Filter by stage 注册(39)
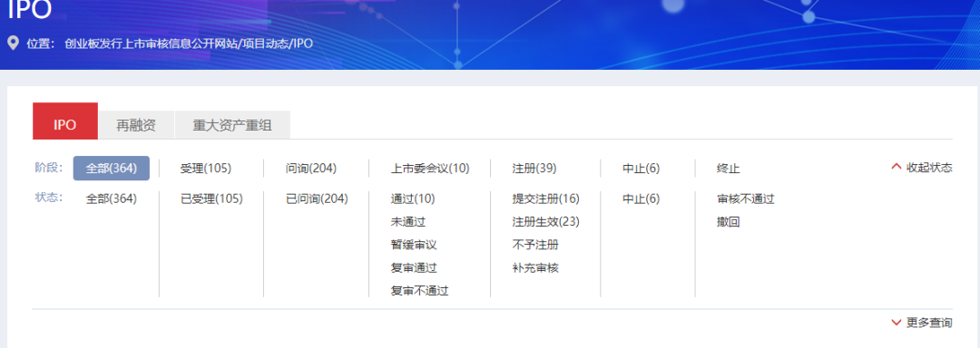Image resolution: width=980 pixels, height=348 pixels. point(534,169)
